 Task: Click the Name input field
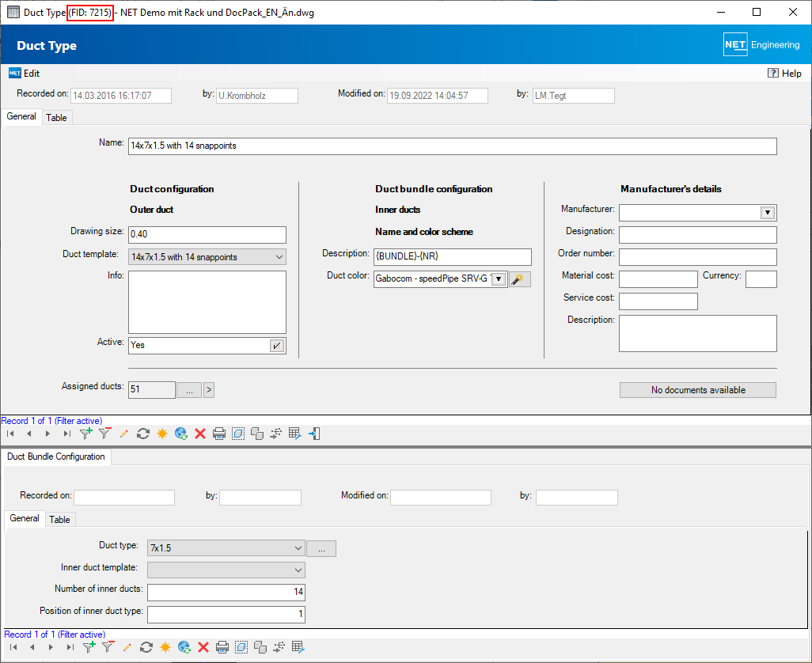click(453, 146)
